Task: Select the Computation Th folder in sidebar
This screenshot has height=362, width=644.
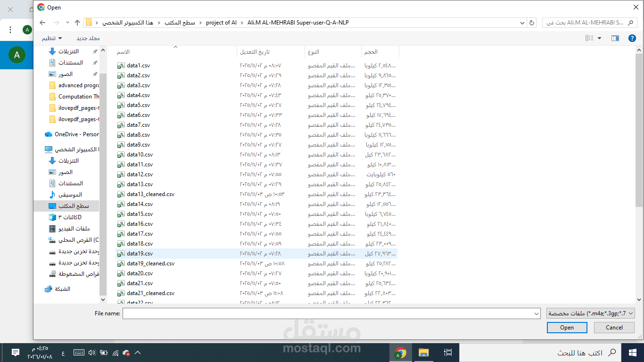Action: click(x=74, y=97)
